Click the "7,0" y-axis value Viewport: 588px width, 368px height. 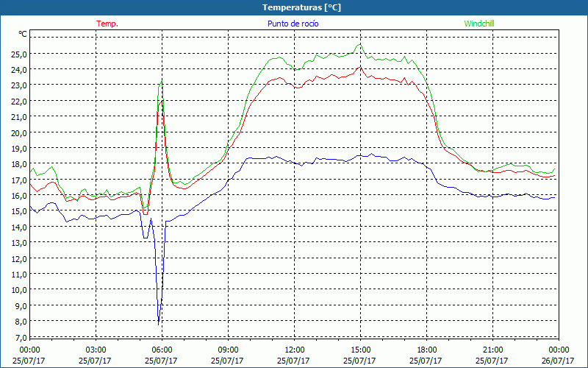(x=21, y=337)
